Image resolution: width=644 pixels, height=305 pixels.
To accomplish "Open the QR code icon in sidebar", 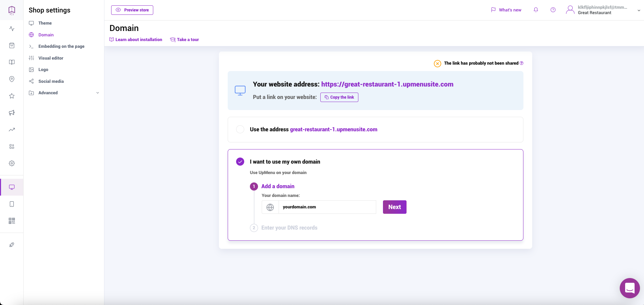I will point(12,221).
